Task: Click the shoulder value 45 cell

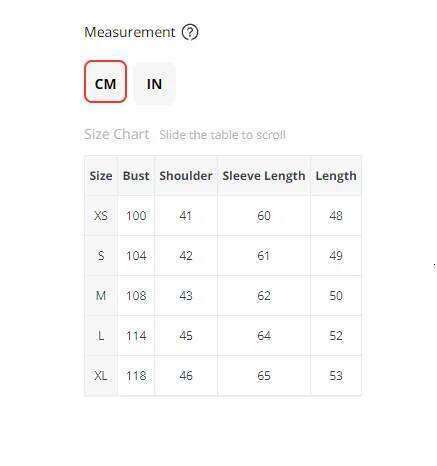Action: pos(186,336)
